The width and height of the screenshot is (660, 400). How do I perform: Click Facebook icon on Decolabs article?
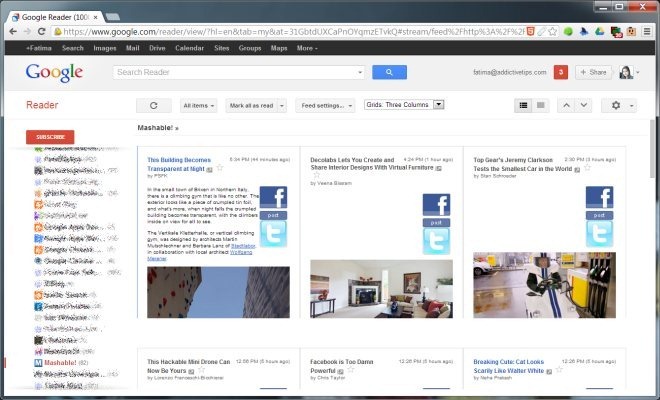coord(436,205)
